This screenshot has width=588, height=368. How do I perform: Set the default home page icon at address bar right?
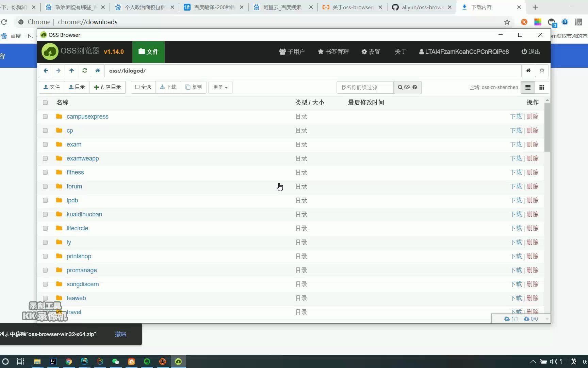528,71
